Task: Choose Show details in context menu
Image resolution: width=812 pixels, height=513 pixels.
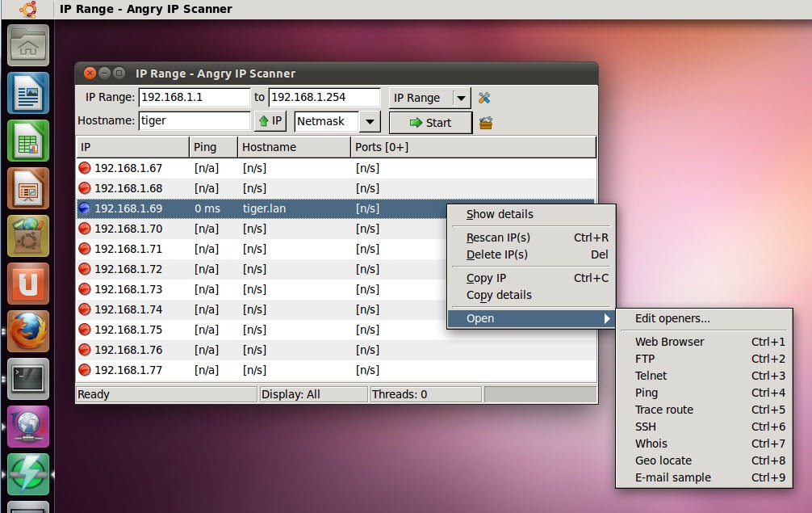Action: pyautogui.click(x=532, y=214)
